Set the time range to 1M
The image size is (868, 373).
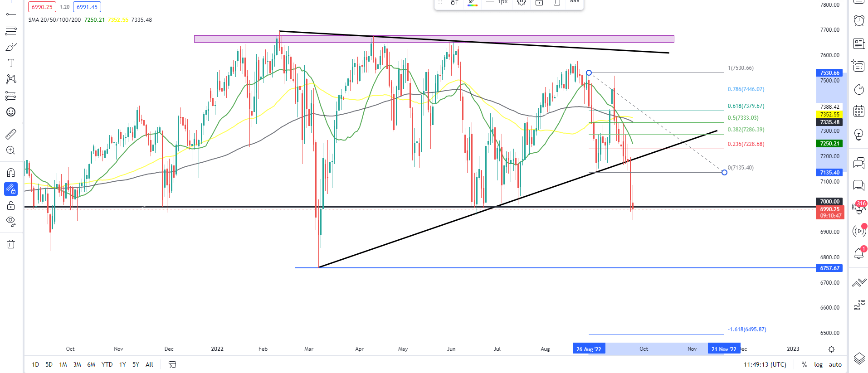coord(63,364)
